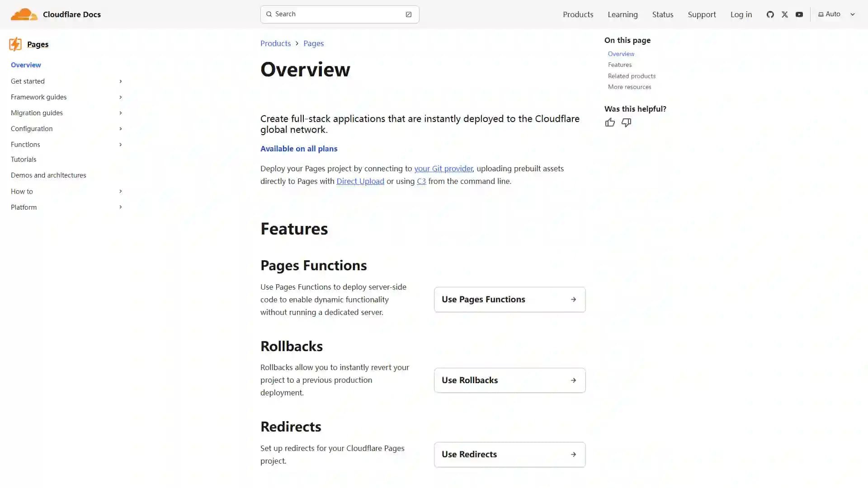Click the thumbs down not helpful icon
Viewport: 868px width, 488px height.
coord(626,122)
